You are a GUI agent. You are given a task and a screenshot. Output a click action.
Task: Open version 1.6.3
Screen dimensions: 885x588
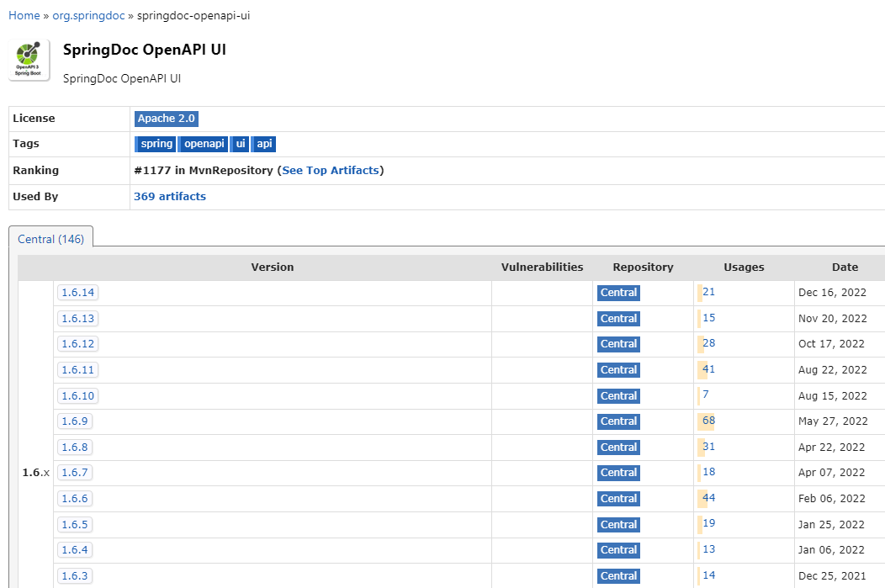(75, 576)
